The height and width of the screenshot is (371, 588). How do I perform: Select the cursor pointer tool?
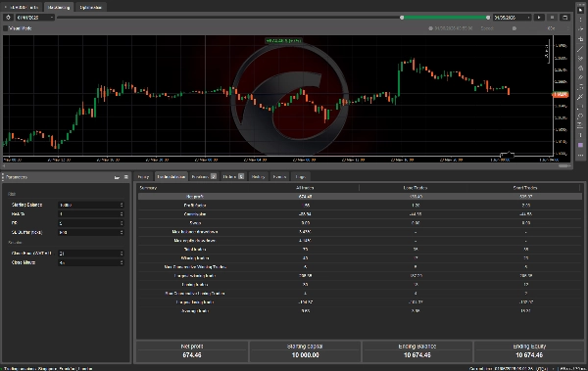click(x=580, y=10)
